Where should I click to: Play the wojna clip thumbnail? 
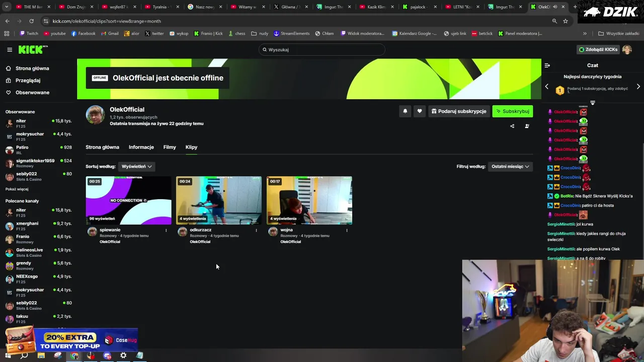[x=309, y=200]
